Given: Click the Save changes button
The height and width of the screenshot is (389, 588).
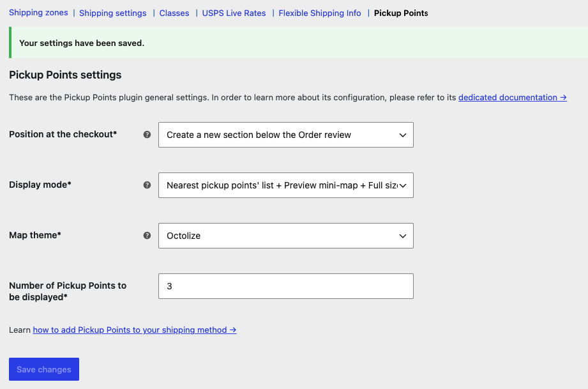Looking at the screenshot, I should (44, 369).
